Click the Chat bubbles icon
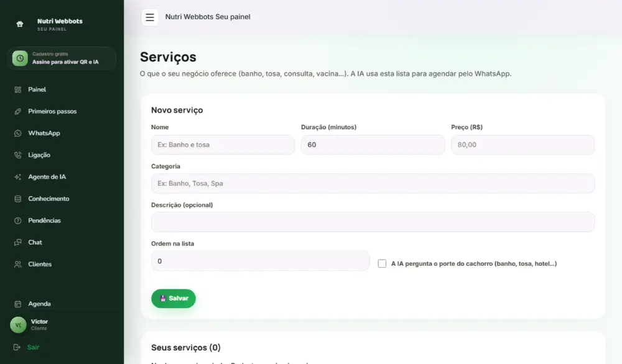This screenshot has width=622, height=364. pyautogui.click(x=18, y=242)
